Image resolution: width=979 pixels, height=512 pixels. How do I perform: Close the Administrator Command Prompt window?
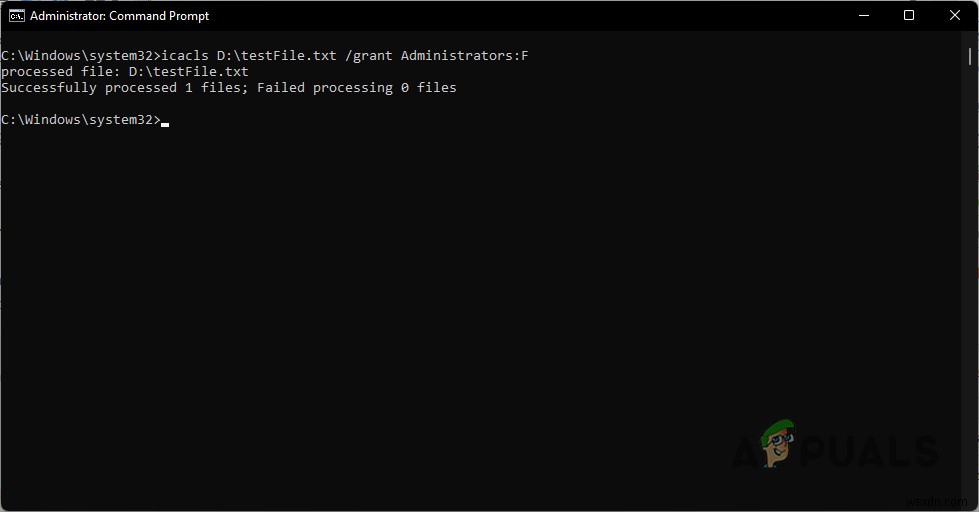[954, 16]
